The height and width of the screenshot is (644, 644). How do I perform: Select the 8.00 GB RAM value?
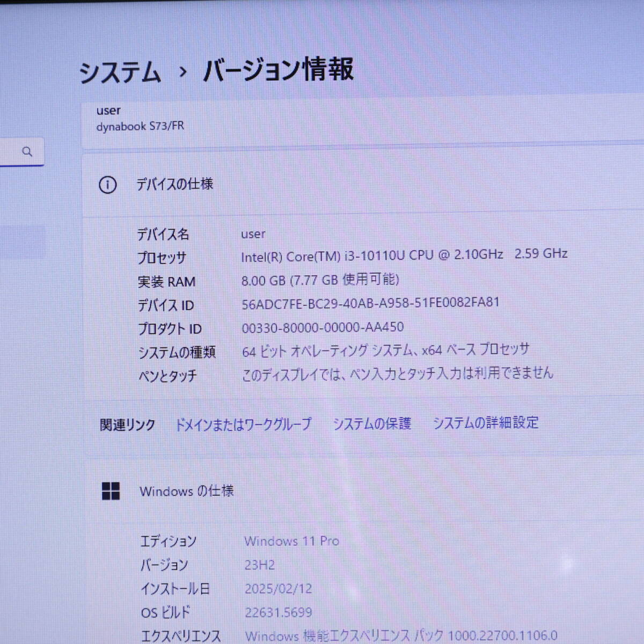320,280
